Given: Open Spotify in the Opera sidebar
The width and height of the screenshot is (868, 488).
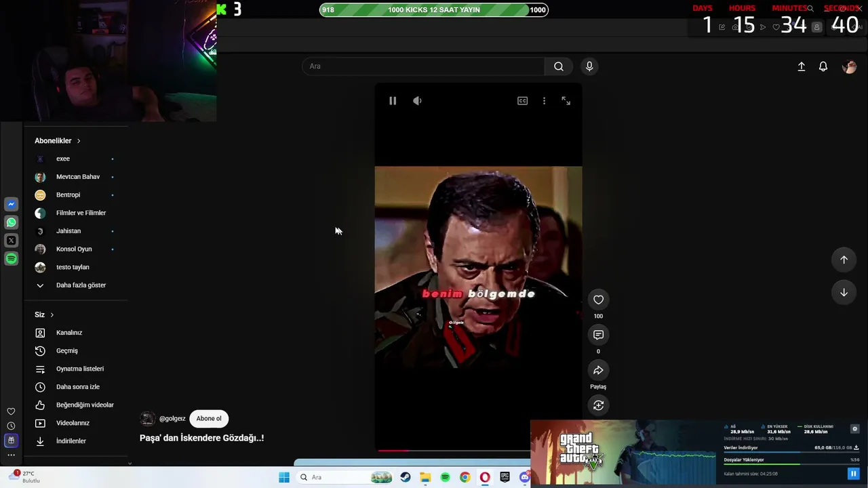Looking at the screenshot, I should (x=12, y=258).
